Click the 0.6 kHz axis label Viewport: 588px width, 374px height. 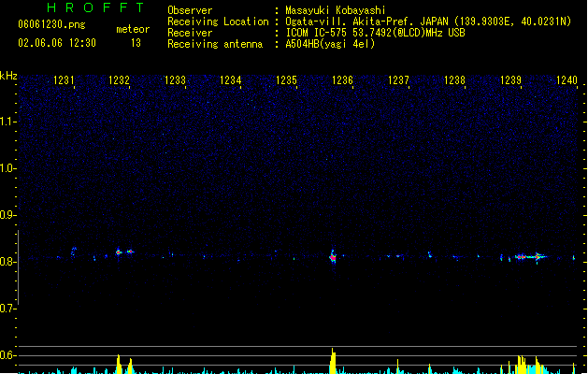[x=7, y=355]
